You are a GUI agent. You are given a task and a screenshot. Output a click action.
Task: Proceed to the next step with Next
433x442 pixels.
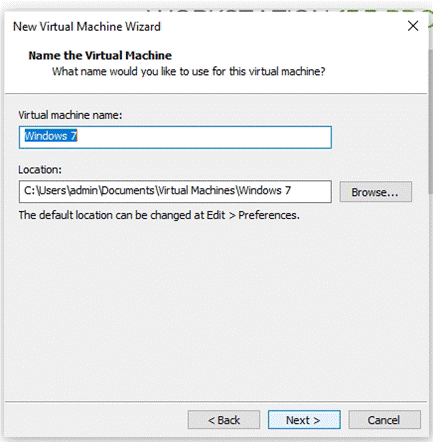pos(304,420)
